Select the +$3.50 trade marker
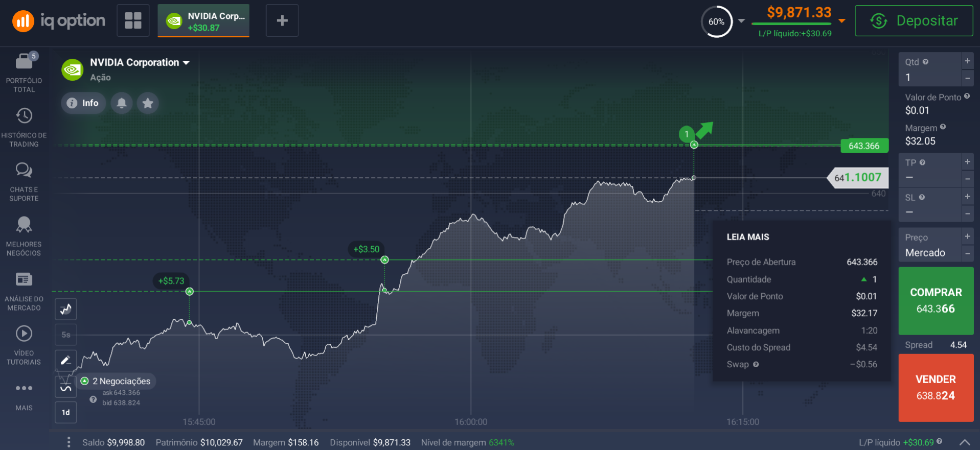 tap(367, 249)
